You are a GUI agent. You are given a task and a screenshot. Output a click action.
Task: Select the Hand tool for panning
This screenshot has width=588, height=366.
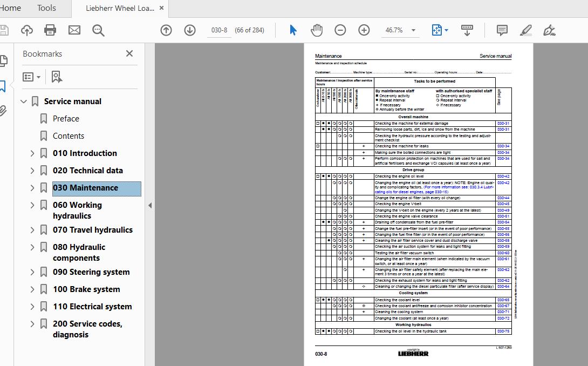coord(317,30)
